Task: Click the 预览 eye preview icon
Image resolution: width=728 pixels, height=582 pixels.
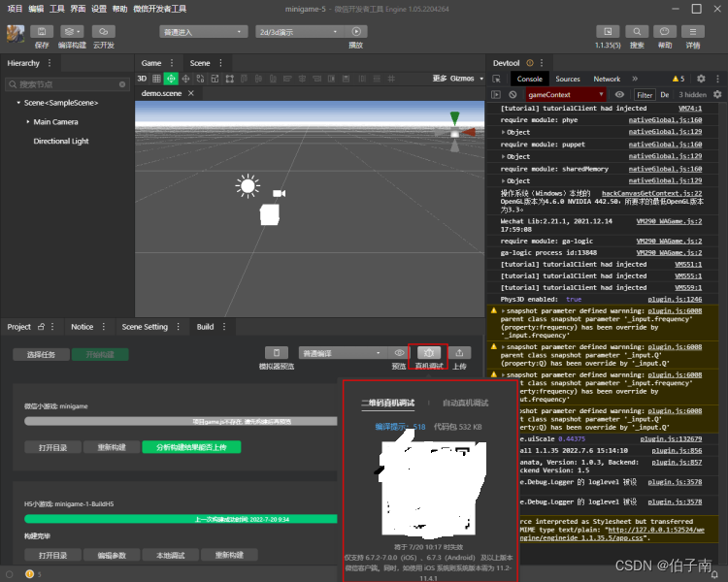Action: pyautogui.click(x=399, y=353)
